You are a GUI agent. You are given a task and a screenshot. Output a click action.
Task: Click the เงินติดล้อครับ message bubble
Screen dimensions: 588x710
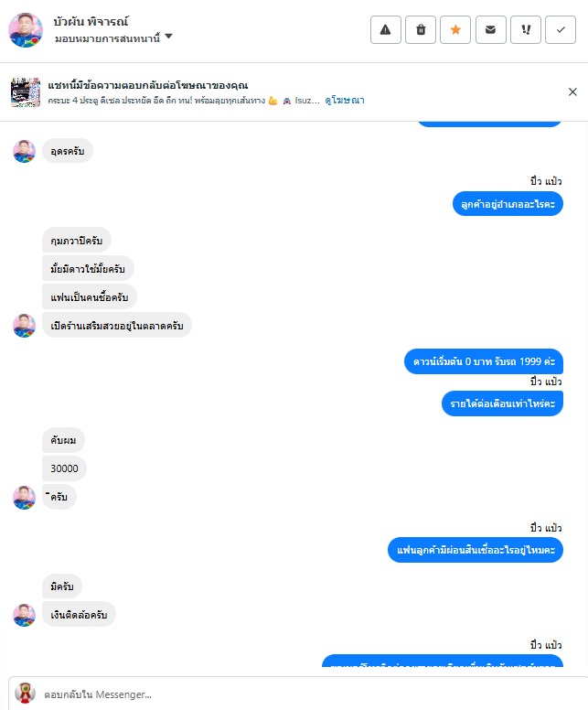(79, 615)
